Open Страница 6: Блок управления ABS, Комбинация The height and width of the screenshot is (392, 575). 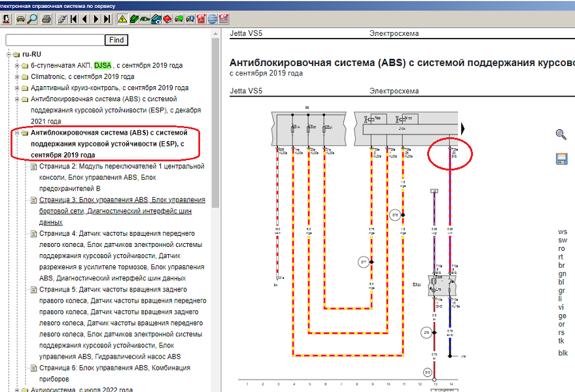114,373
